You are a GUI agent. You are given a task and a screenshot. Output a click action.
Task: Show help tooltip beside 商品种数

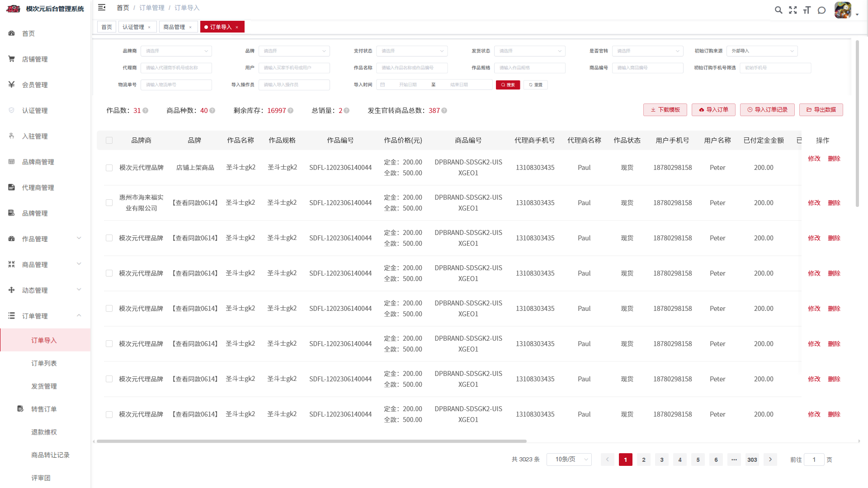pos(212,111)
